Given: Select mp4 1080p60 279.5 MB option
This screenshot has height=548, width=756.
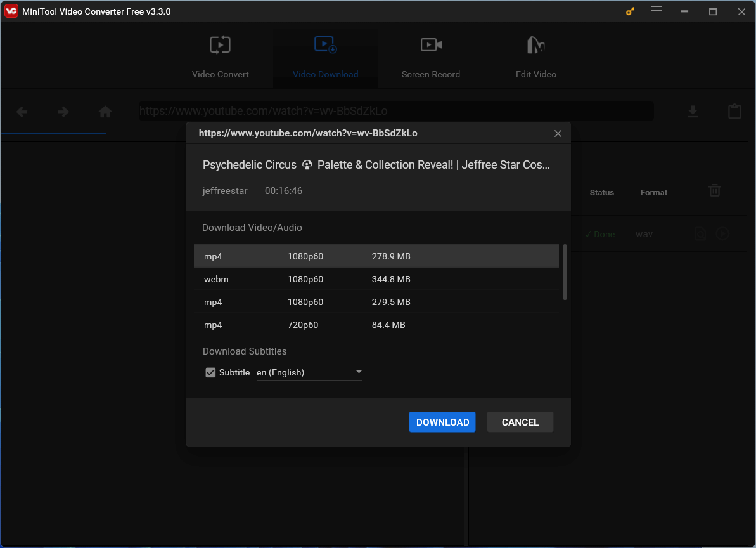Looking at the screenshot, I should [x=376, y=302].
